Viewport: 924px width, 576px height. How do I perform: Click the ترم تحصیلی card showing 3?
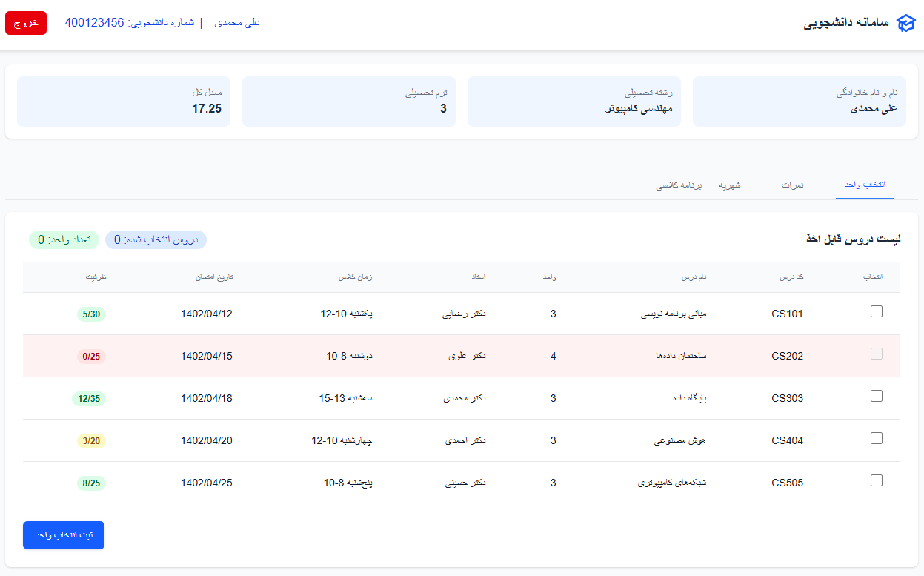point(349,102)
